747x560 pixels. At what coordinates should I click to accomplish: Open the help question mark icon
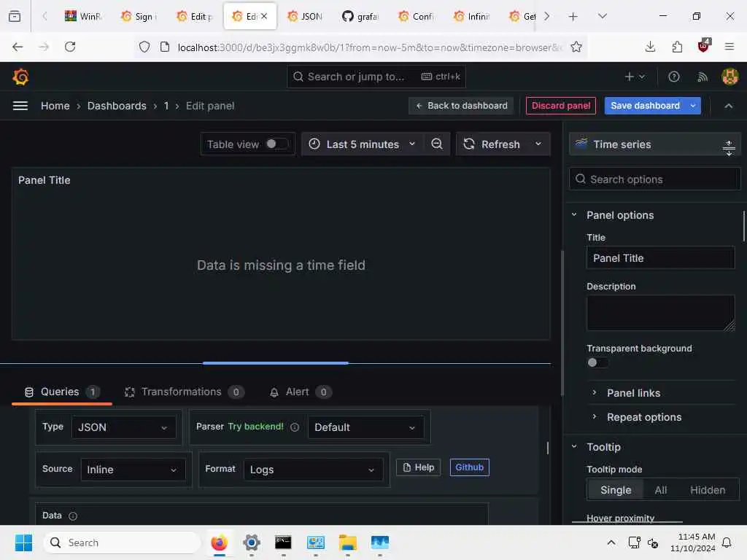point(673,77)
